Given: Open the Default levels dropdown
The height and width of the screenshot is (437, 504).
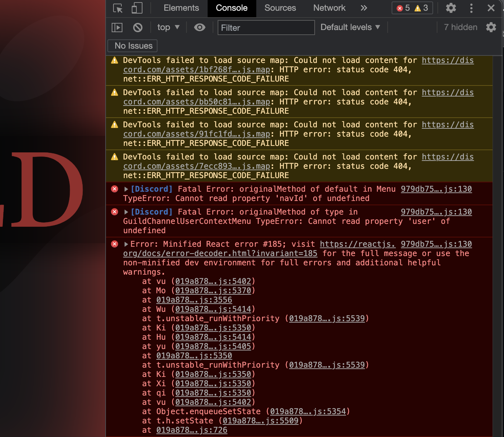Looking at the screenshot, I should coord(350,28).
